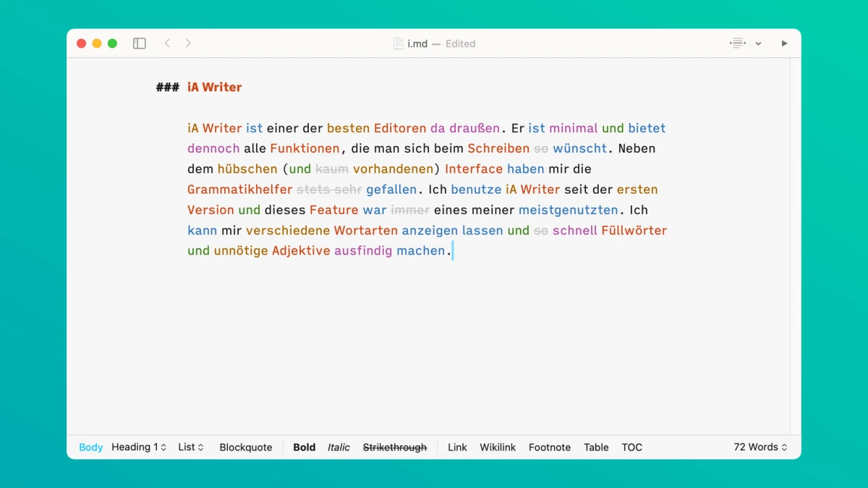The height and width of the screenshot is (488, 868).
Task: Apply Italic formatting
Action: point(339,448)
